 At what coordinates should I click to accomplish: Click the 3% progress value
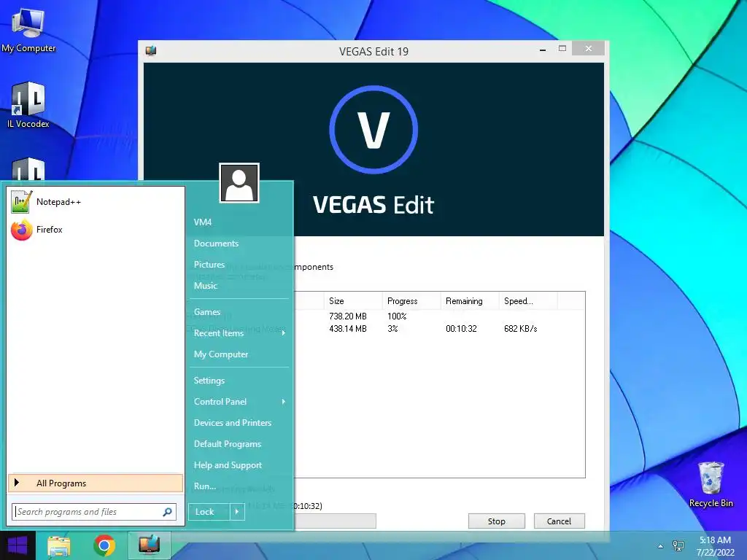tap(392, 329)
